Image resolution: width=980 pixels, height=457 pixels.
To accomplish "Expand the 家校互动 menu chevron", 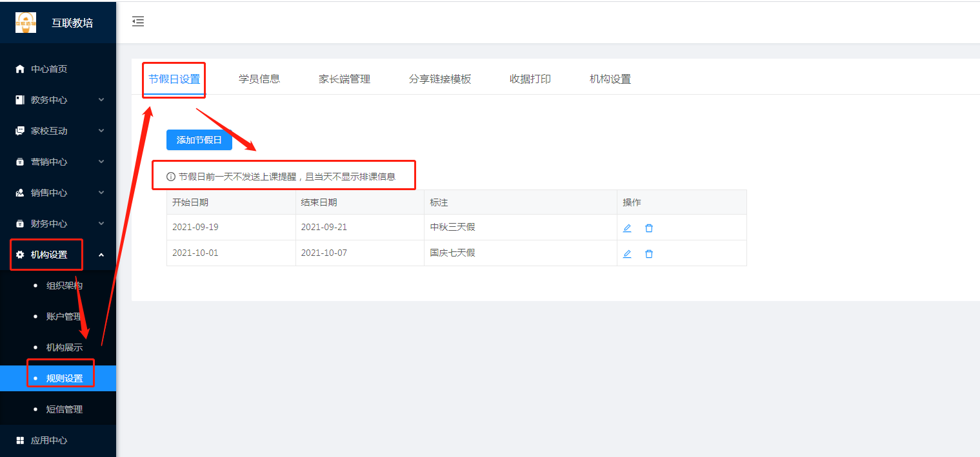I will [x=101, y=131].
